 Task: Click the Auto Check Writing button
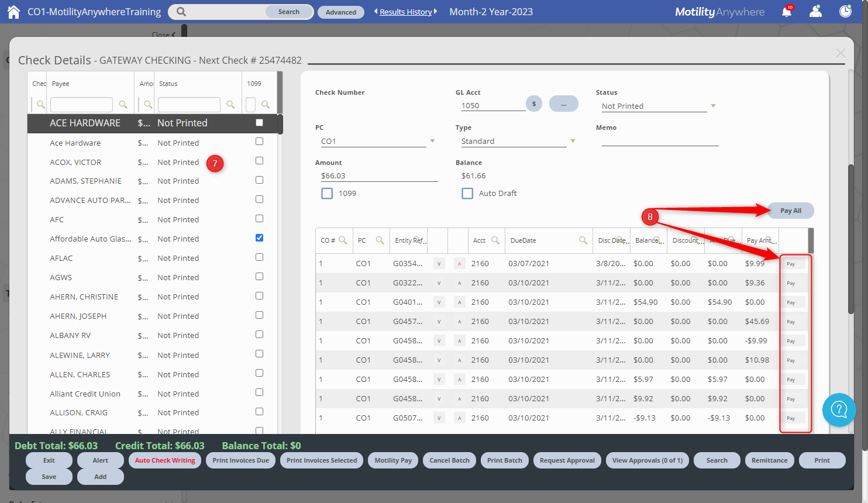point(165,460)
